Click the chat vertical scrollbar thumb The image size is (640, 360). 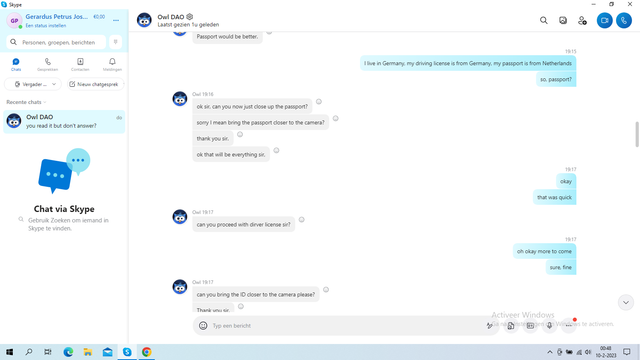(637, 134)
